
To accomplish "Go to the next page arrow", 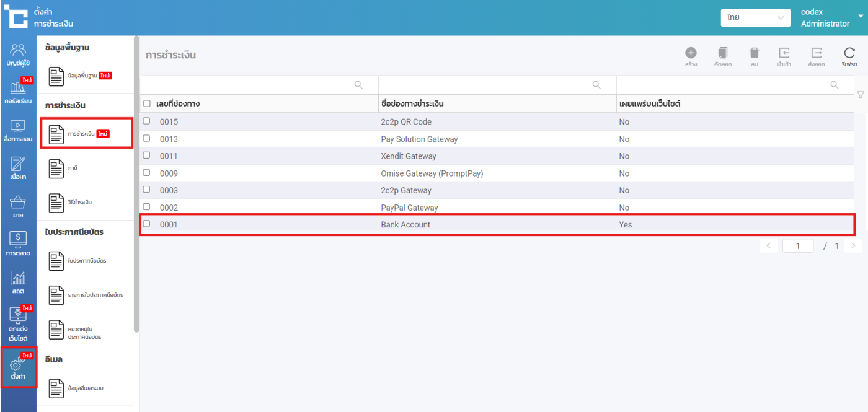I will click(x=853, y=246).
